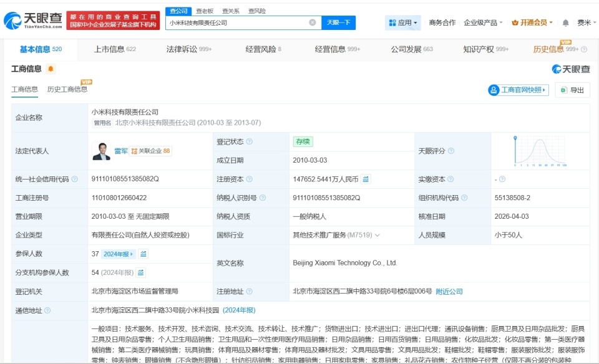This screenshot has height=364, width=599.
Task: Click the help icon next to 登记状态
Action: tap(249, 141)
